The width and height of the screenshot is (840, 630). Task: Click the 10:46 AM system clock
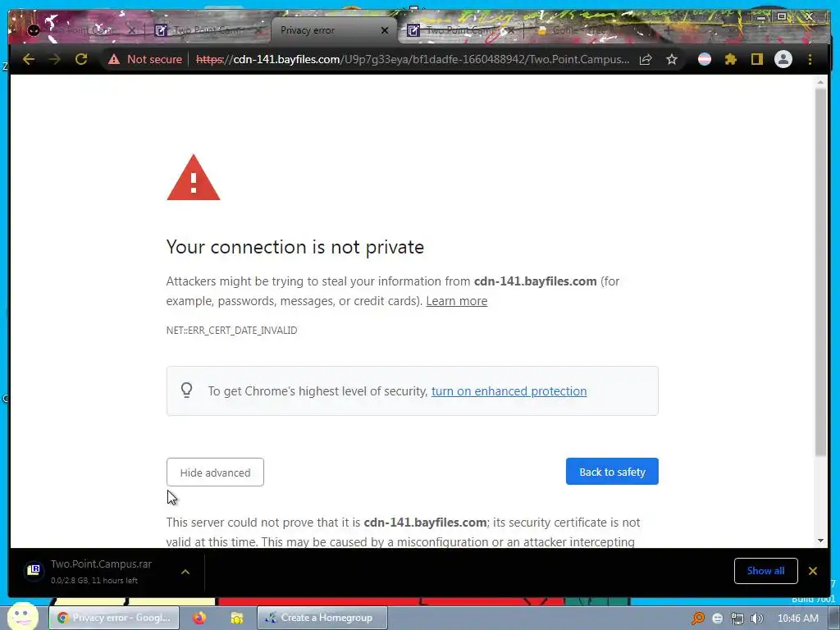pyautogui.click(x=797, y=619)
